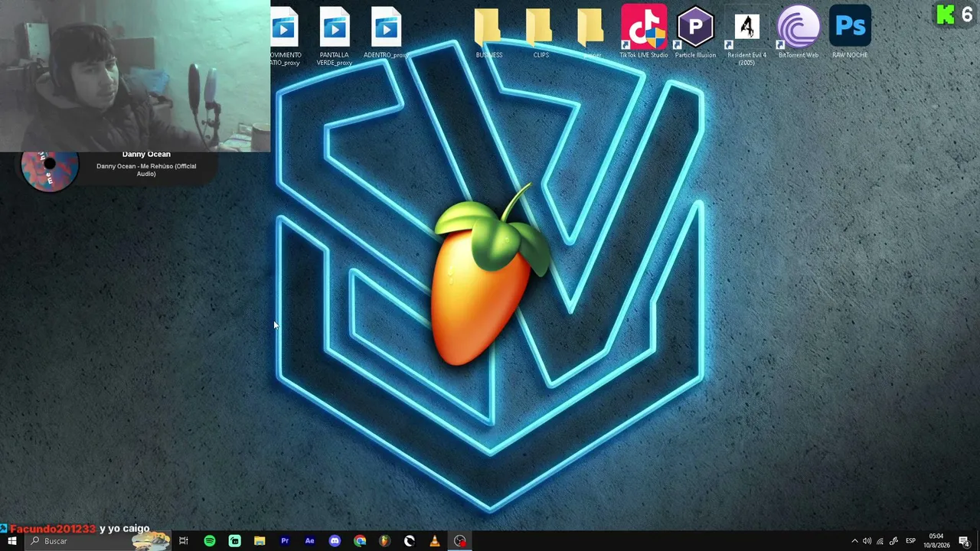Click the green Kick counter showing 6
The image size is (980, 551).
pos(955,15)
